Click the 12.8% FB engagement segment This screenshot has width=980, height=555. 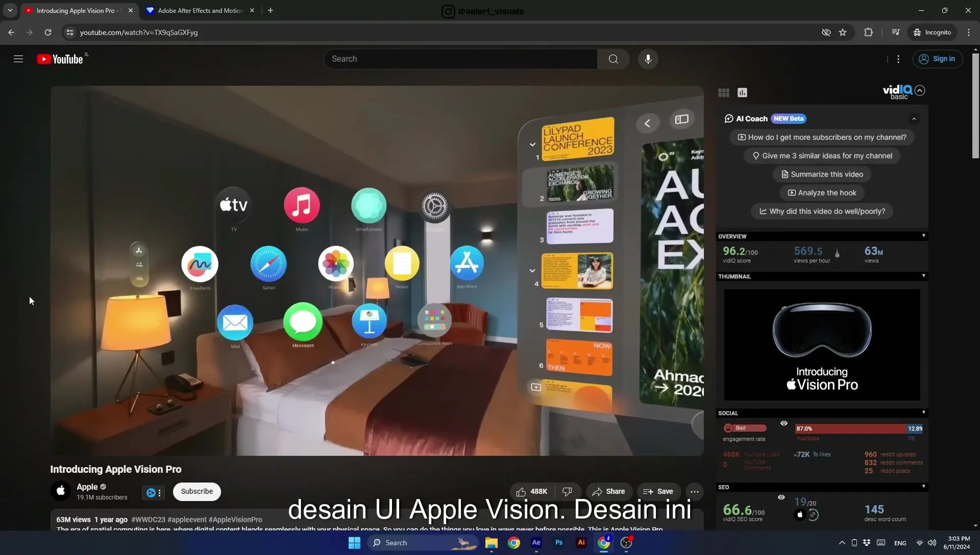click(915, 428)
